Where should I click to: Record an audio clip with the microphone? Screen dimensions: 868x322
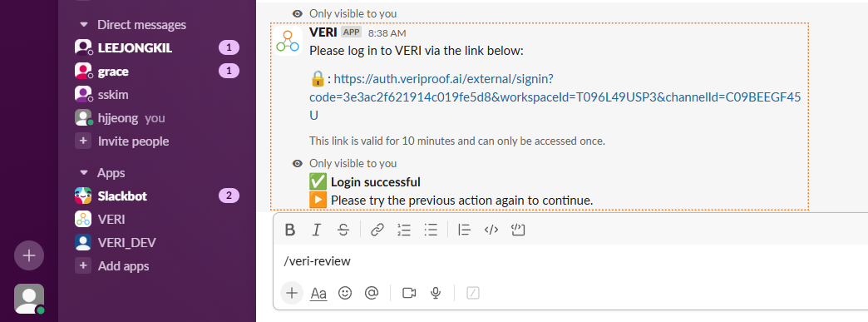pyautogui.click(x=436, y=293)
